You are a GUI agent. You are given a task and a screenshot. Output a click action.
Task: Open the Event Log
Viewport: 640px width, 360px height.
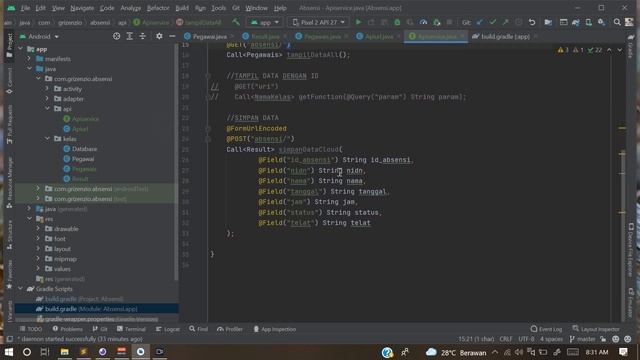pos(546,329)
